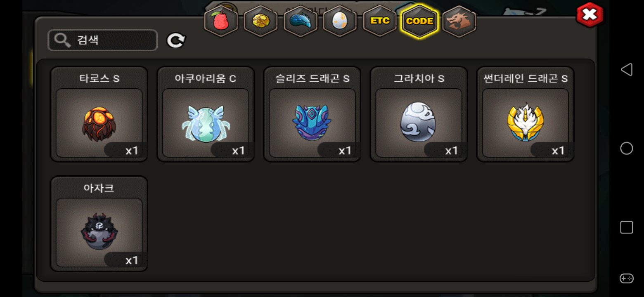Tap the Android back triangle button
644x297 pixels.
(627, 69)
